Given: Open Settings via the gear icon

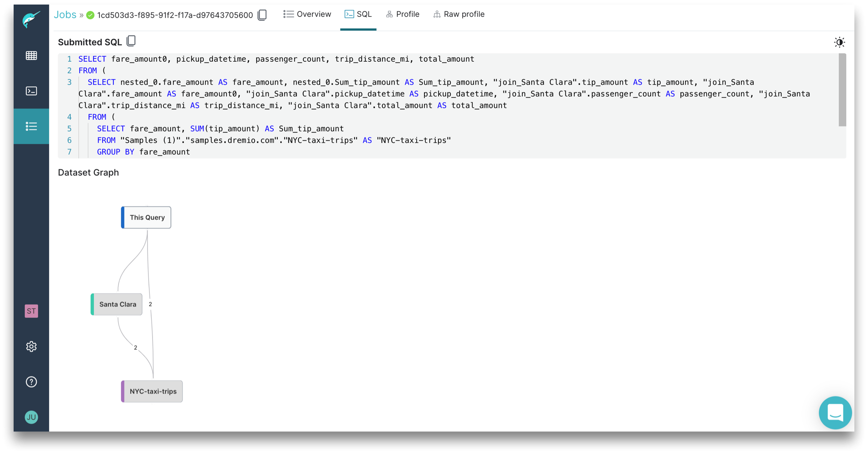Looking at the screenshot, I should [x=31, y=346].
